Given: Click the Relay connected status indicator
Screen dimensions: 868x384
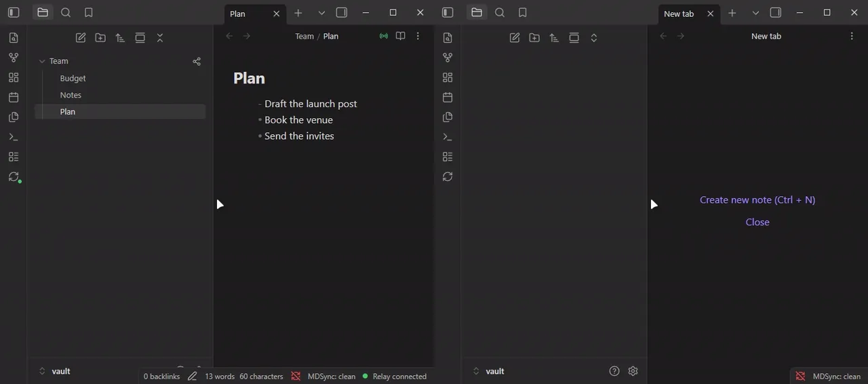Looking at the screenshot, I should [x=394, y=377].
